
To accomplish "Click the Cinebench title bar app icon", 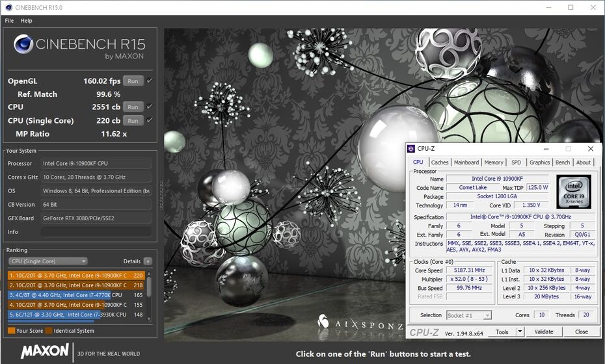I will coord(8,7).
